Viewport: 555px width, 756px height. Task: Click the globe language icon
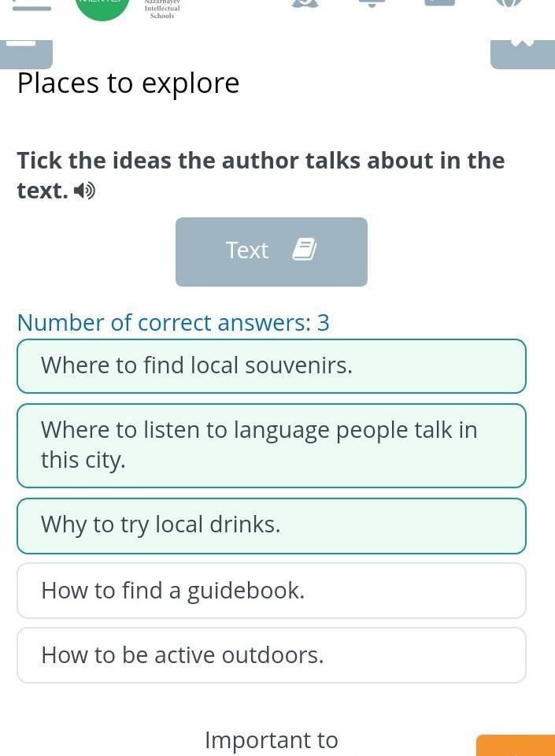[509, 4]
